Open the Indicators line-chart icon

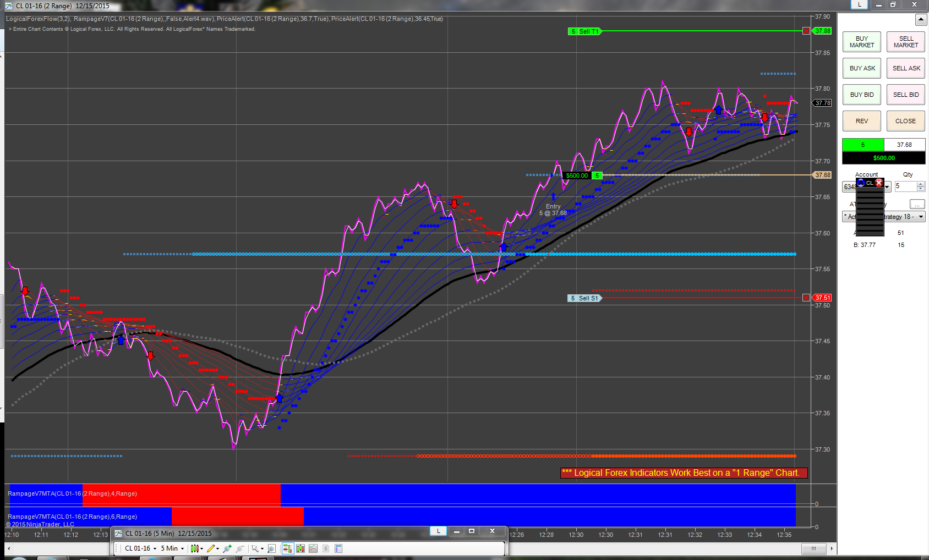click(313, 548)
